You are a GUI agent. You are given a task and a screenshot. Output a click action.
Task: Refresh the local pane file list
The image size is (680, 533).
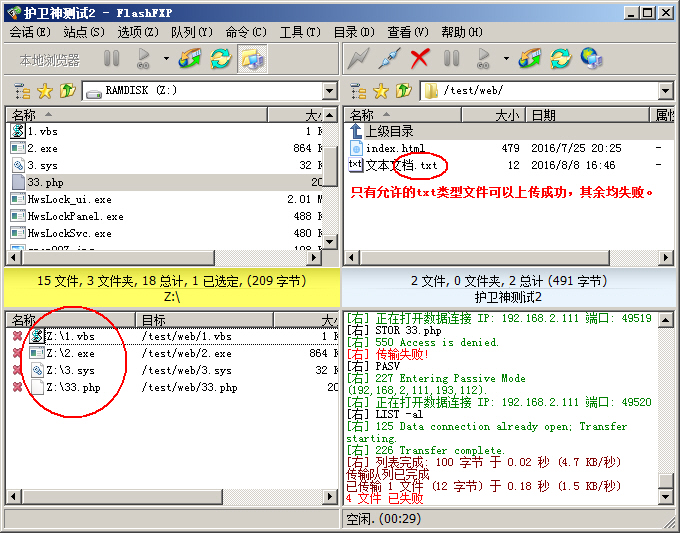220,59
